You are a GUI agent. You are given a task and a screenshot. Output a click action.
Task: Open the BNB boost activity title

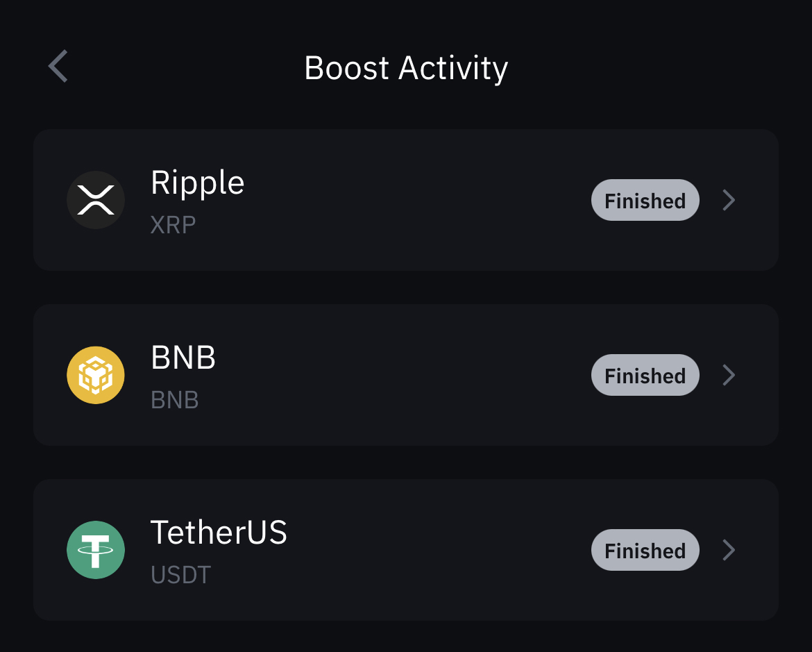[x=183, y=358]
